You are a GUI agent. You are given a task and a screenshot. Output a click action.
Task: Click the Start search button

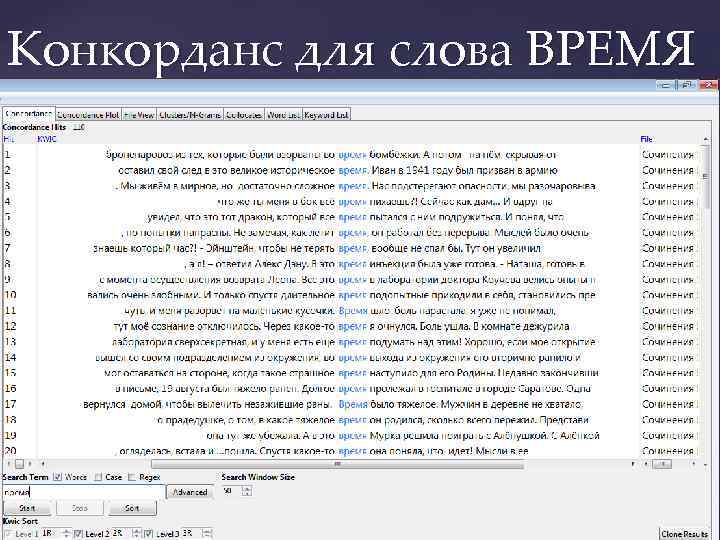tap(28, 508)
